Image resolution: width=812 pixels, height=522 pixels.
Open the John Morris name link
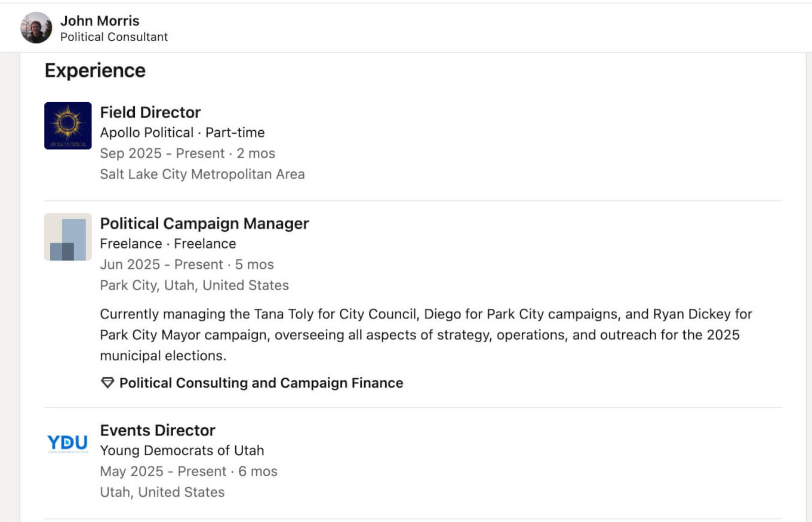[x=100, y=20]
